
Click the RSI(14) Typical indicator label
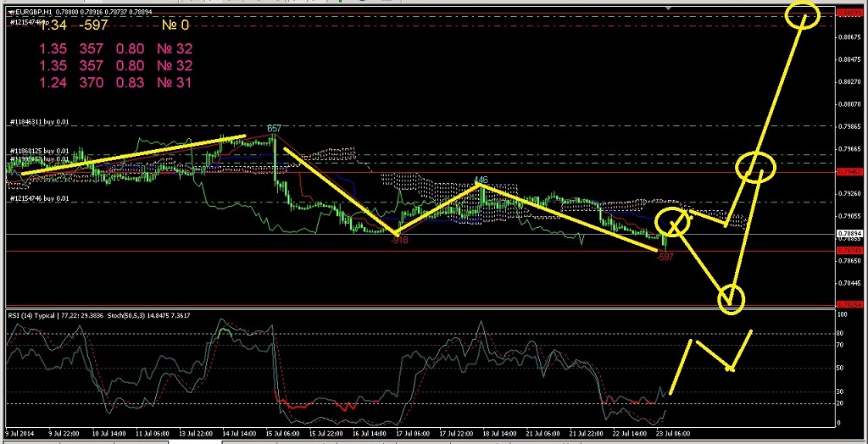click(34, 316)
